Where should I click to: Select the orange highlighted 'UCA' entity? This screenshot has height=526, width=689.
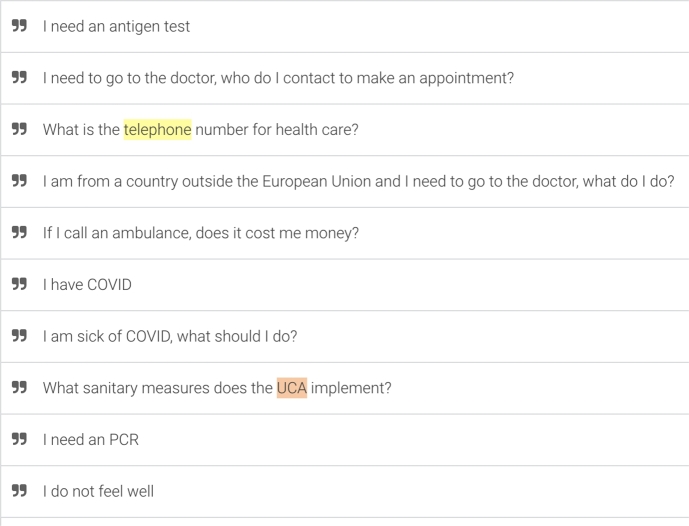pos(292,388)
